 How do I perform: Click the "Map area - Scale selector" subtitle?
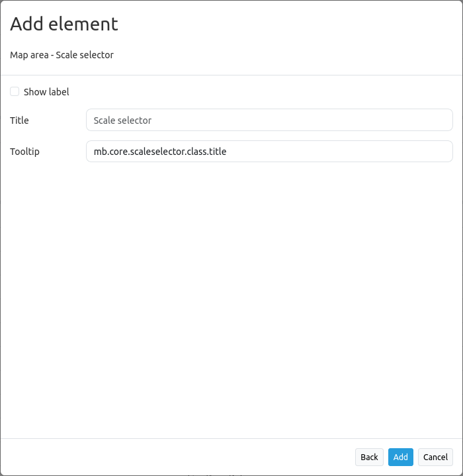[x=62, y=55]
